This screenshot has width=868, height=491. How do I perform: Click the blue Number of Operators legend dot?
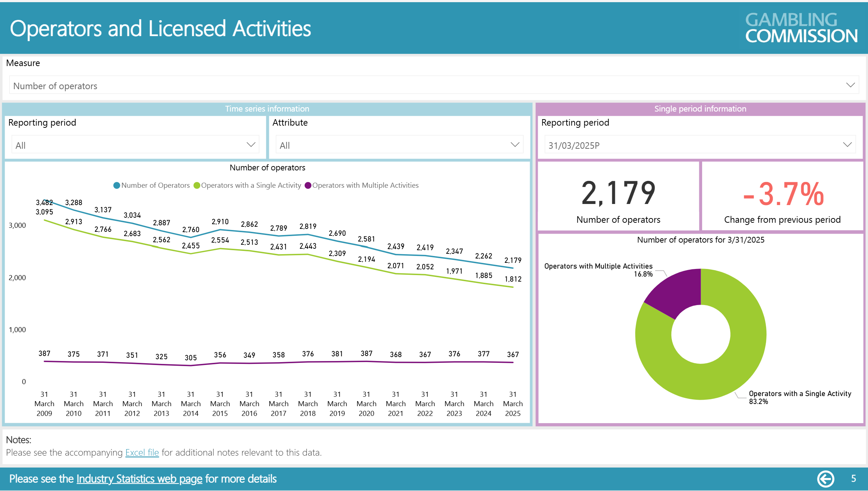pos(116,185)
